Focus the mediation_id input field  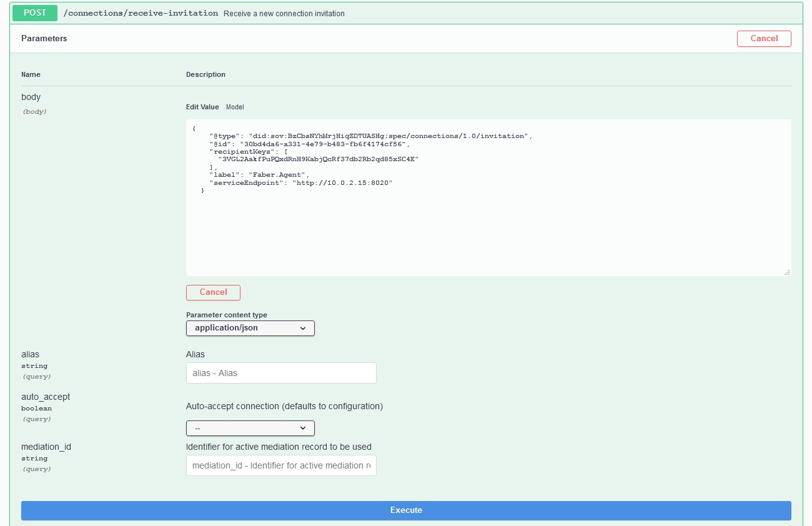(x=280, y=465)
